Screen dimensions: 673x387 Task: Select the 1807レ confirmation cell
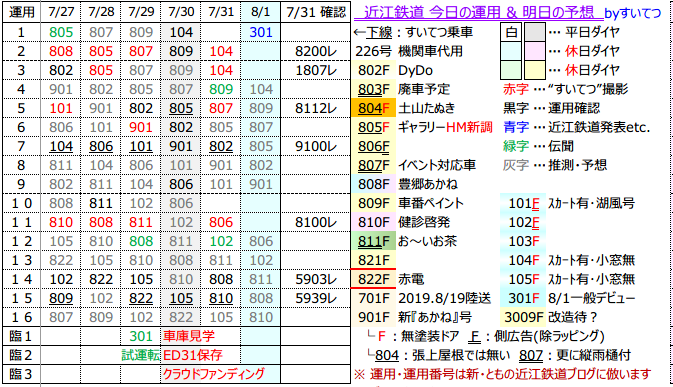pyautogui.click(x=315, y=70)
